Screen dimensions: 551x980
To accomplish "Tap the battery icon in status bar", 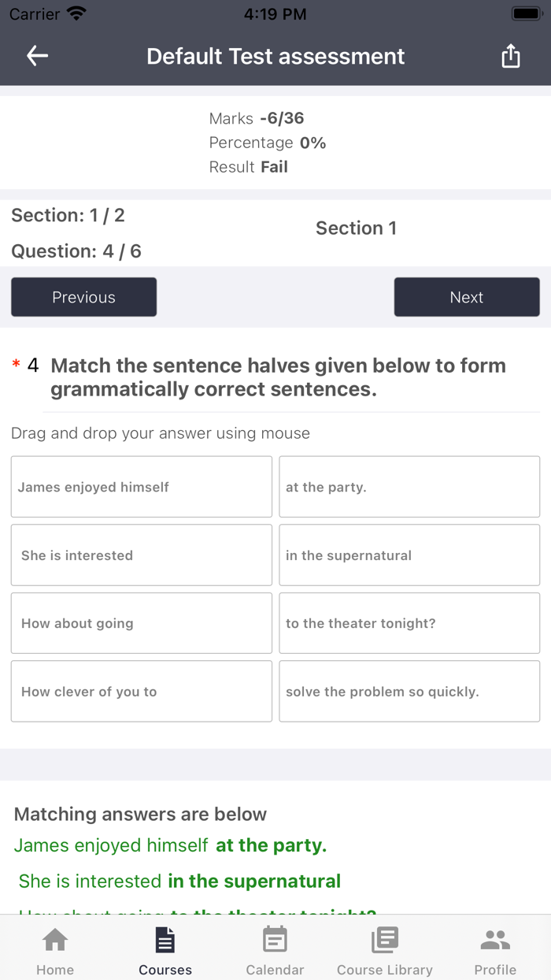I will (x=525, y=14).
